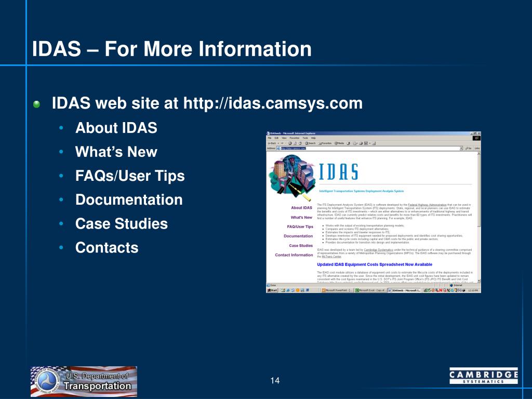Open the View menu in Internet Explorer
This screenshot has height=399, width=532.
point(284,138)
